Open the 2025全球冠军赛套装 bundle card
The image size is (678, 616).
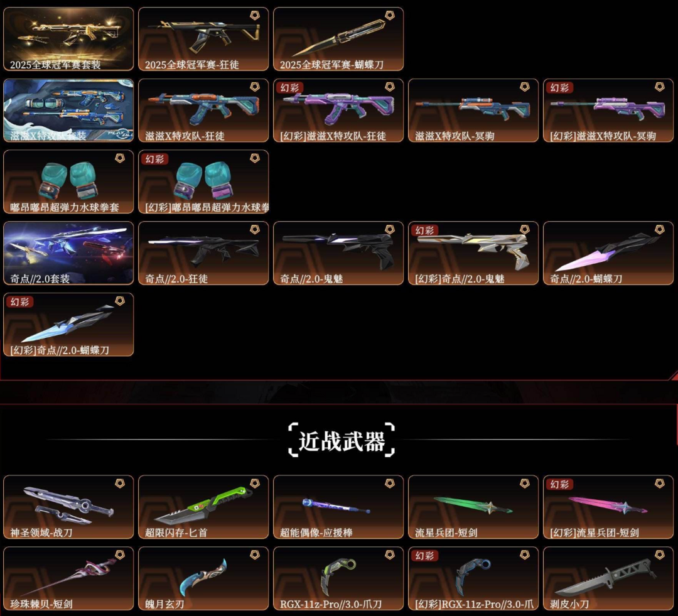click(68, 39)
